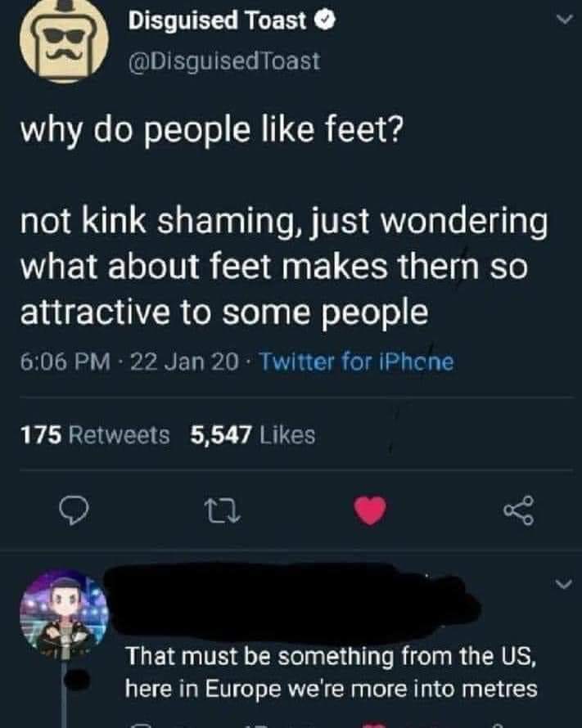Open the Disguised Toast display name
Viewport: 582px width, 728px height.
point(217,21)
